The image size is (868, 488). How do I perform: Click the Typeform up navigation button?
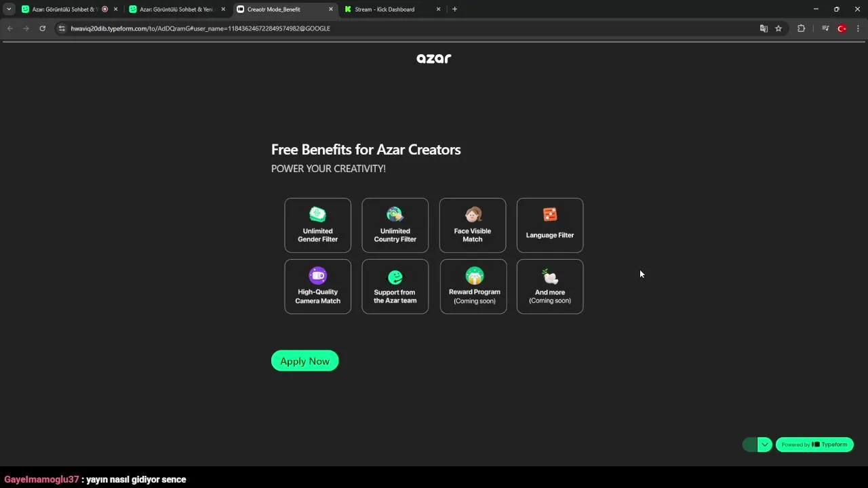pyautogui.click(x=749, y=445)
